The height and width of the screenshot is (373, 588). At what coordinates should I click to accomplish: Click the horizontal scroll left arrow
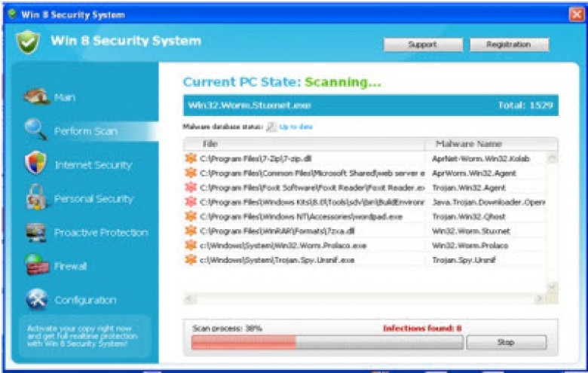point(190,298)
